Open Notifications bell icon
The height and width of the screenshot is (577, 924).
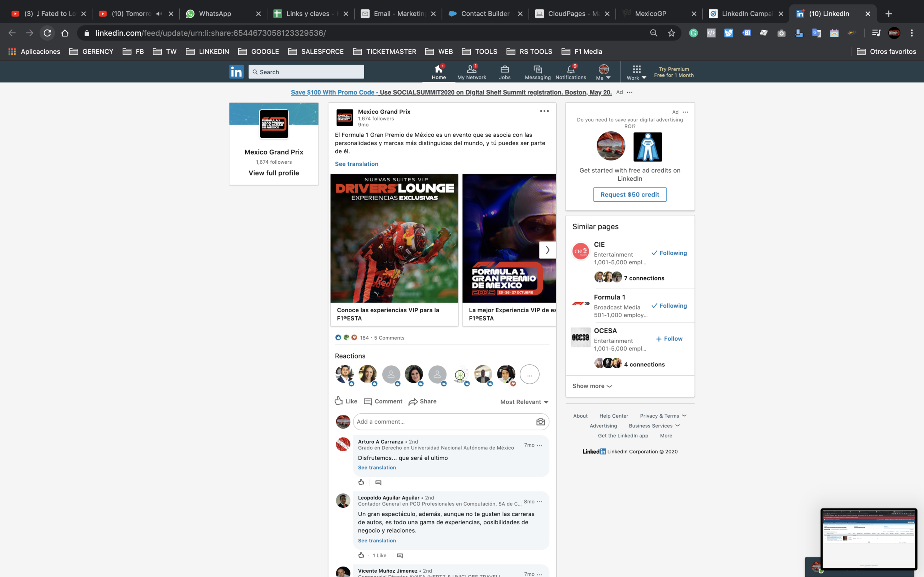tap(570, 70)
